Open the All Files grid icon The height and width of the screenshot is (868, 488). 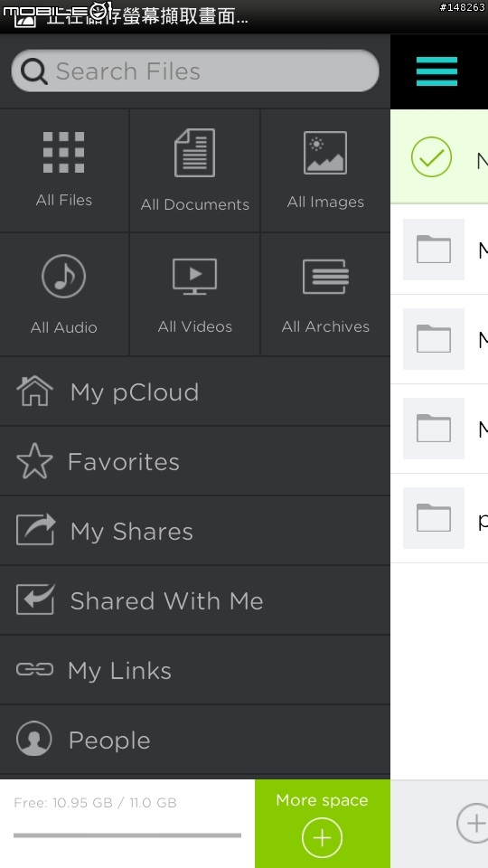pyautogui.click(x=63, y=153)
